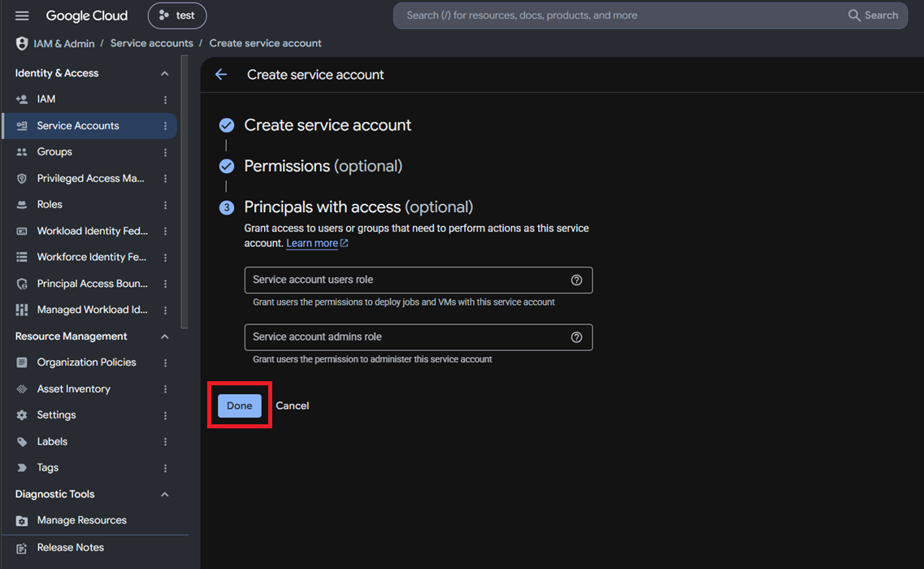
Task: Click the Settings gear icon
Action: pyautogui.click(x=22, y=415)
